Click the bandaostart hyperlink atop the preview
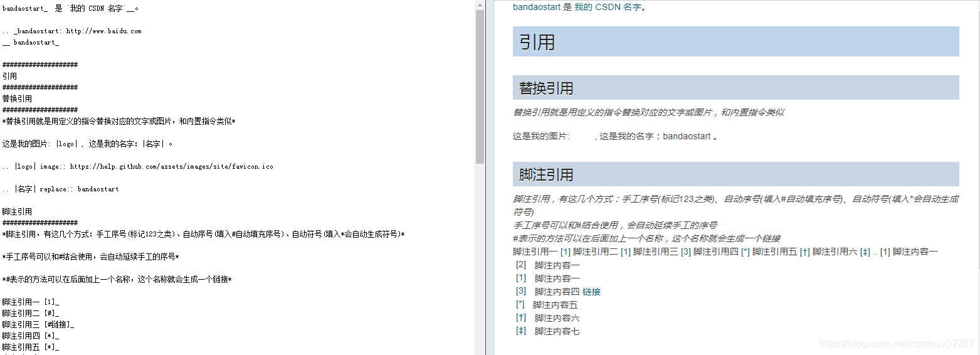The height and width of the screenshot is (355, 980). coord(537,8)
